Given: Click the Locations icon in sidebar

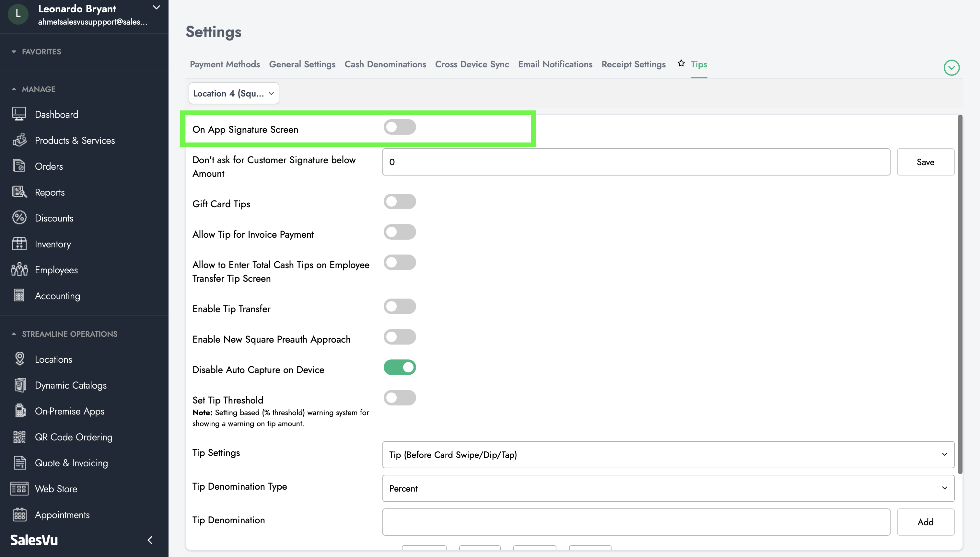Looking at the screenshot, I should click(19, 359).
